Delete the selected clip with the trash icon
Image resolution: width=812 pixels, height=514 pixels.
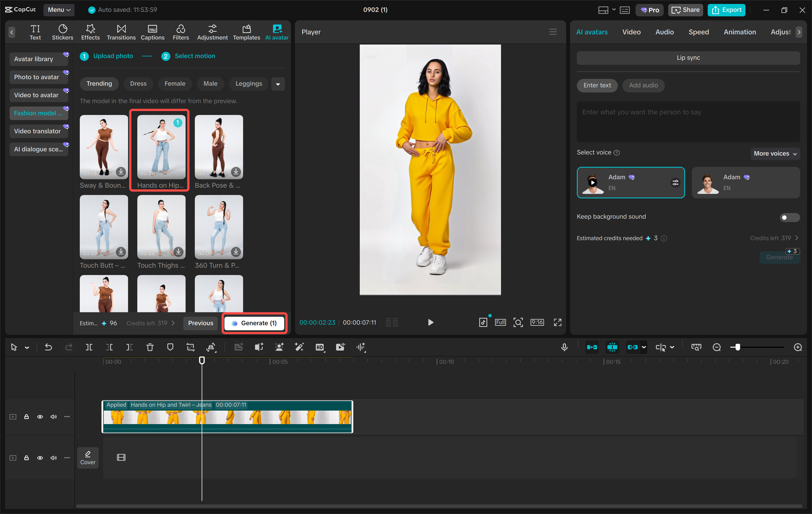150,347
